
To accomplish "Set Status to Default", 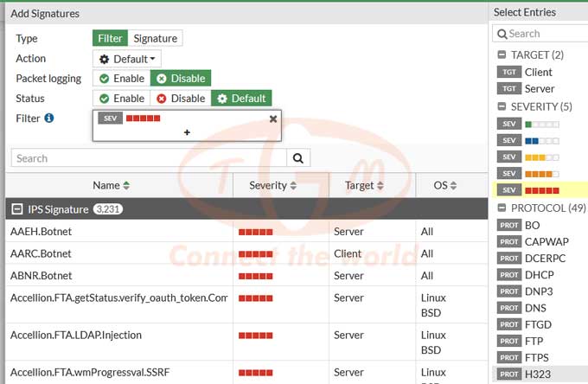I will tap(241, 99).
